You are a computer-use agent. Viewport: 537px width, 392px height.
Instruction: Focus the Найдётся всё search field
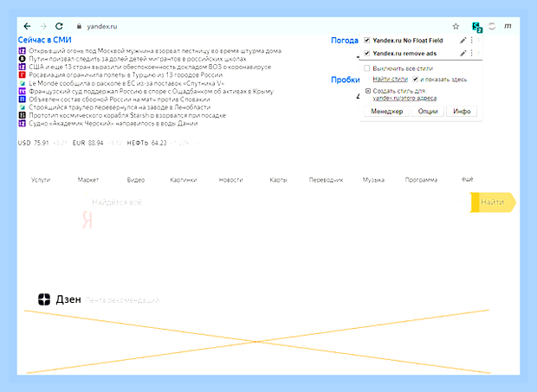click(x=277, y=202)
